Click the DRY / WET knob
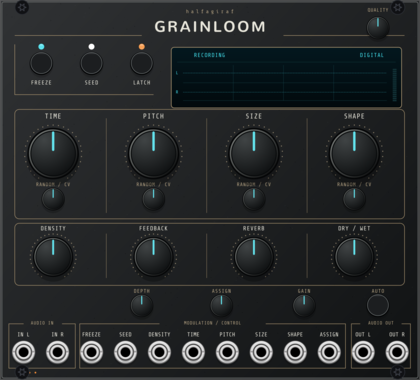420x380 pixels. click(x=354, y=257)
